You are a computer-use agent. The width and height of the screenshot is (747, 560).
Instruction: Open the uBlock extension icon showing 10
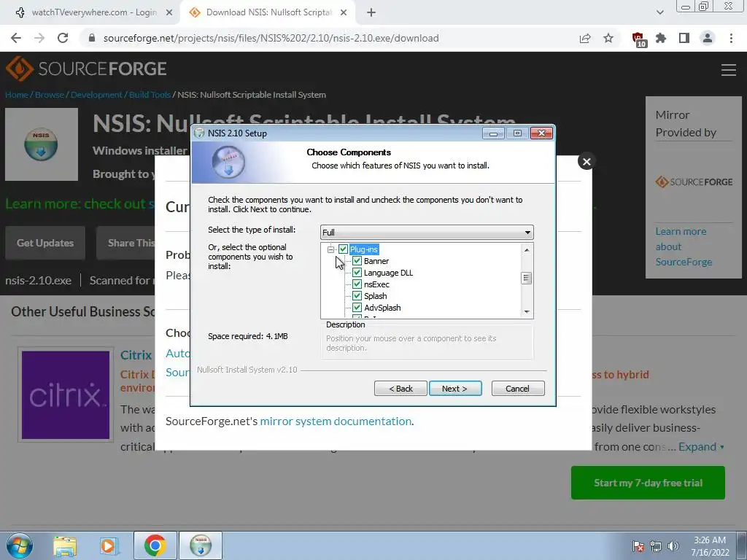click(638, 39)
